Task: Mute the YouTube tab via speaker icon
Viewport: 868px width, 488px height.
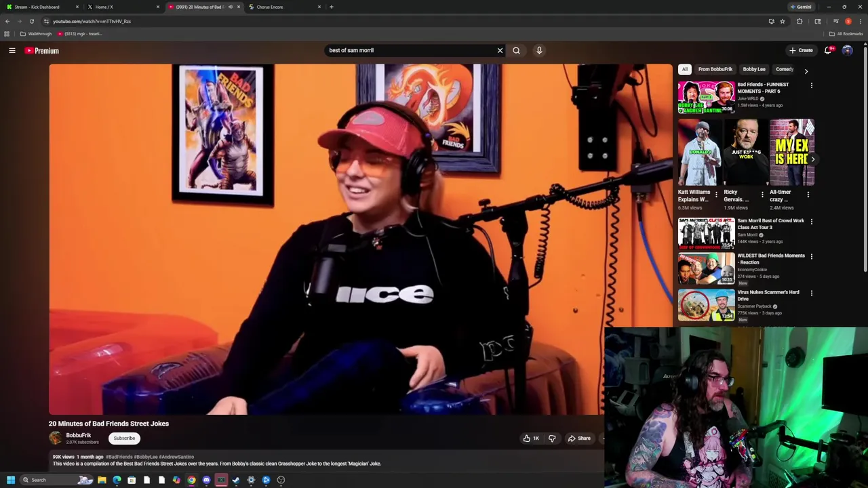Action: coord(230,7)
